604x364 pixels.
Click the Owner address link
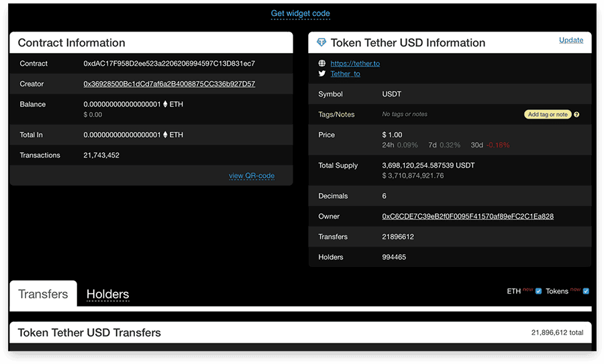468,217
